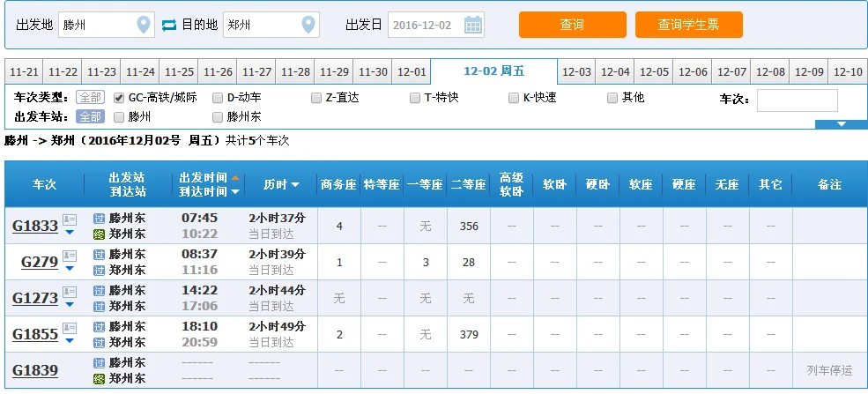Click the 目的地 input field

coord(271,25)
